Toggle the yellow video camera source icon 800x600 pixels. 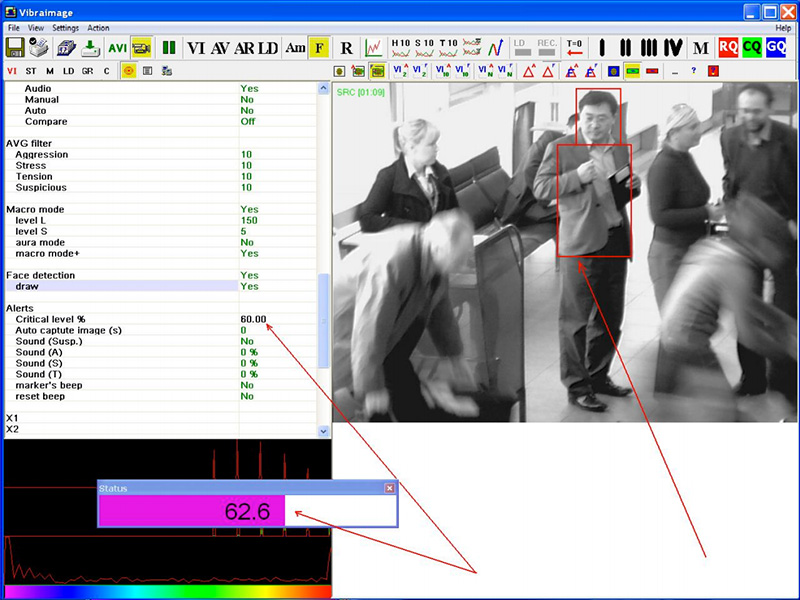click(x=141, y=48)
